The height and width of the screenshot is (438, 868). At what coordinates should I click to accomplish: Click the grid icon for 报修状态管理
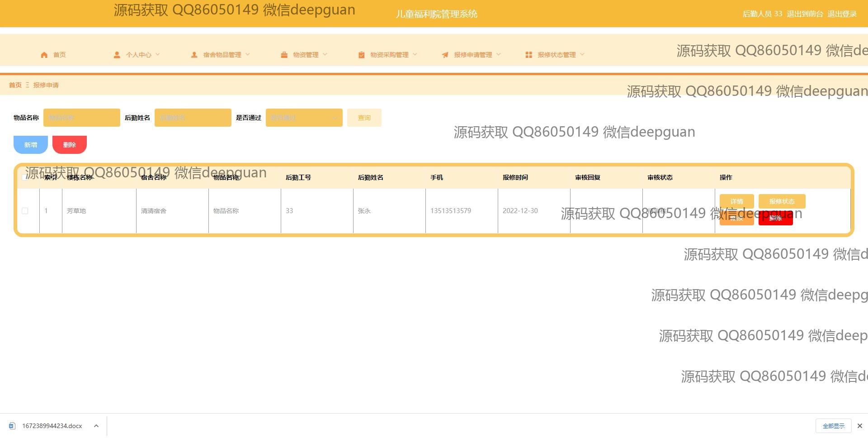pos(528,55)
